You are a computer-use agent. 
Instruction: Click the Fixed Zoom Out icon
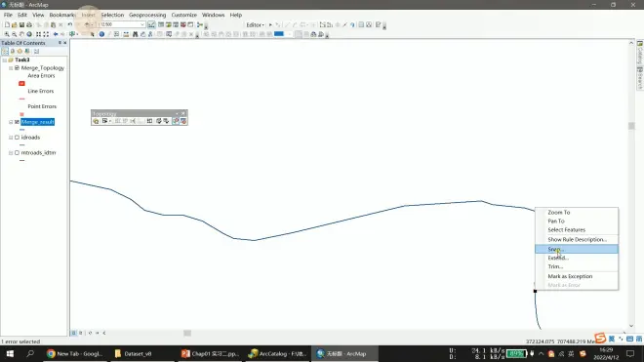(x=46, y=34)
